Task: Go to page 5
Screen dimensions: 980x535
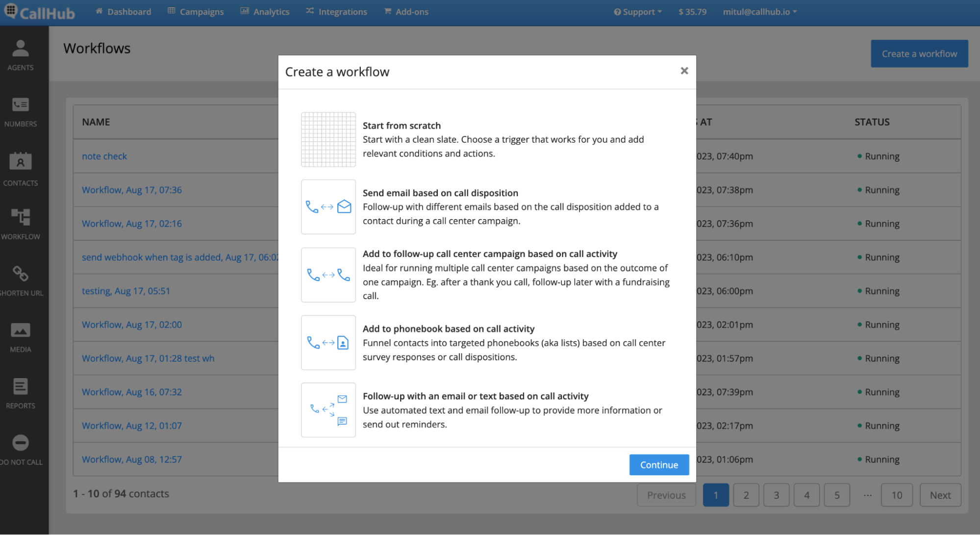Action: click(837, 495)
